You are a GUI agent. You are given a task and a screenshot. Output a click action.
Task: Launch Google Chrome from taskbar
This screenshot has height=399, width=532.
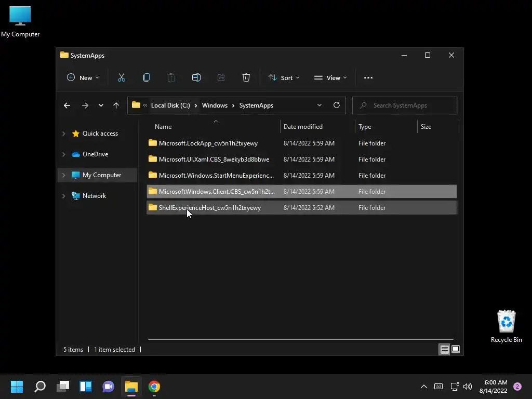(x=154, y=387)
